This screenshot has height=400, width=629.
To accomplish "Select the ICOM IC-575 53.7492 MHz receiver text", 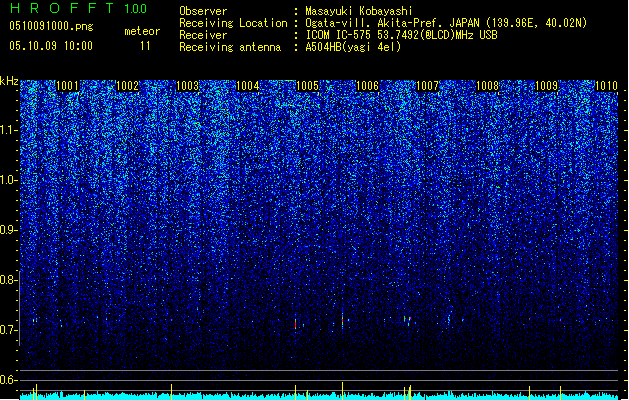I will click(x=401, y=35).
